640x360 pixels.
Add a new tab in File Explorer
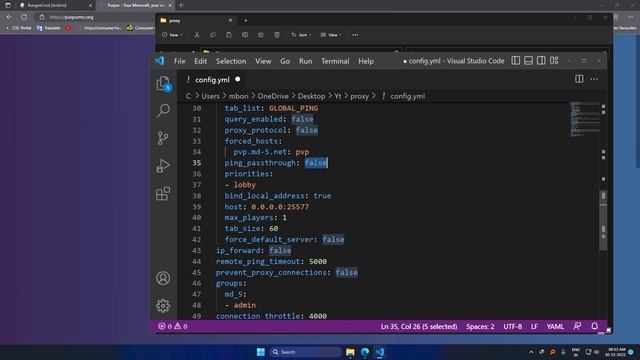(x=246, y=20)
